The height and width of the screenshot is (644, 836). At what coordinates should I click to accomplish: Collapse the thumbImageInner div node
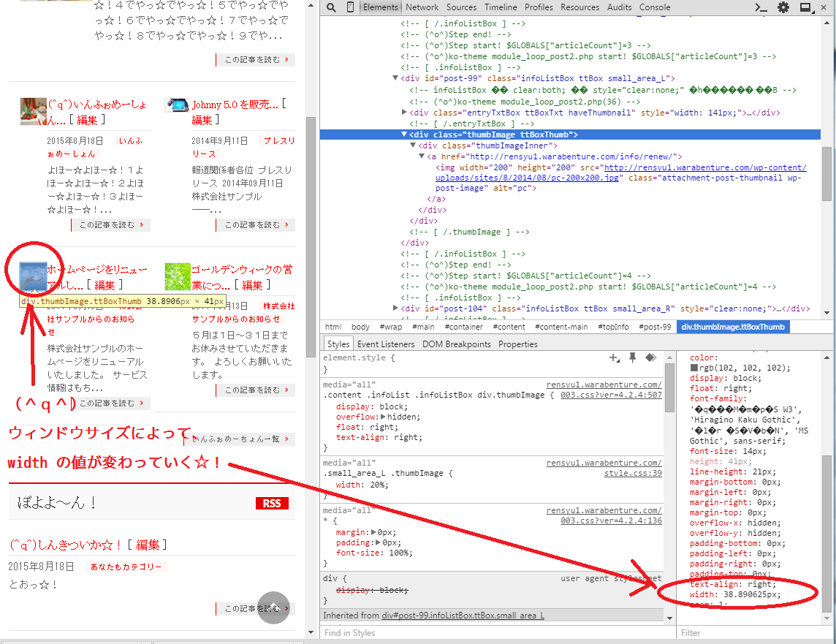[413, 145]
